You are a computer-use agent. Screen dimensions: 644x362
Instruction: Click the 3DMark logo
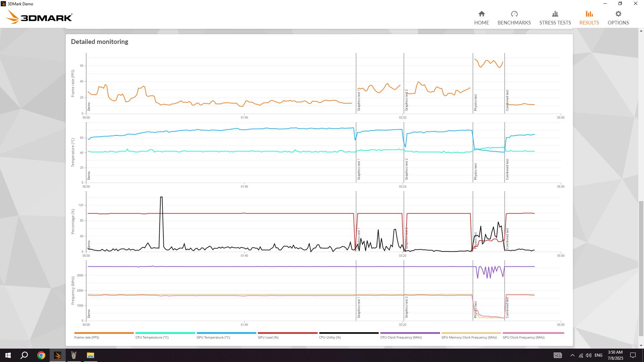coord(40,17)
